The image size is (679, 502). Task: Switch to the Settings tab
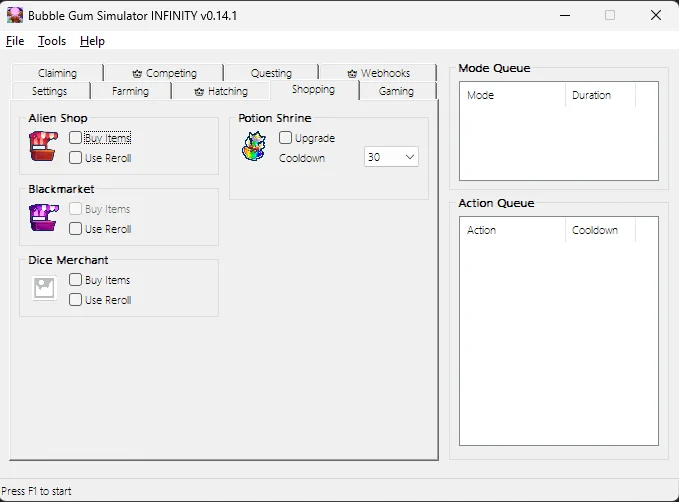(49, 91)
